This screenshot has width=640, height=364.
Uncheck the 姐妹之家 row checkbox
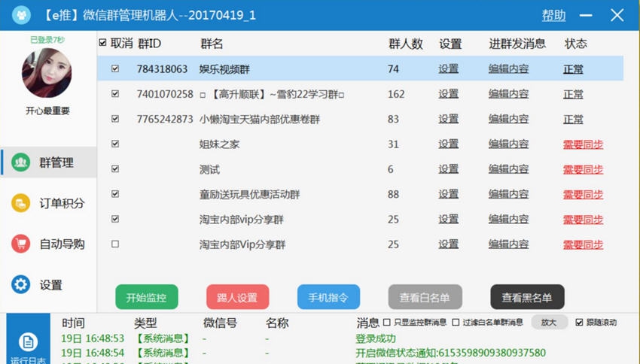click(115, 144)
